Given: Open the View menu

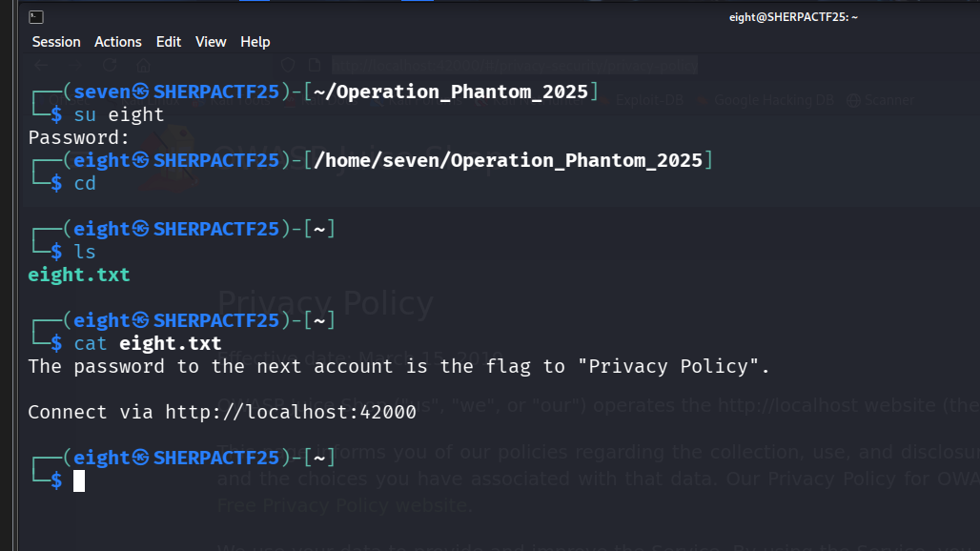Looking at the screenshot, I should pos(211,42).
